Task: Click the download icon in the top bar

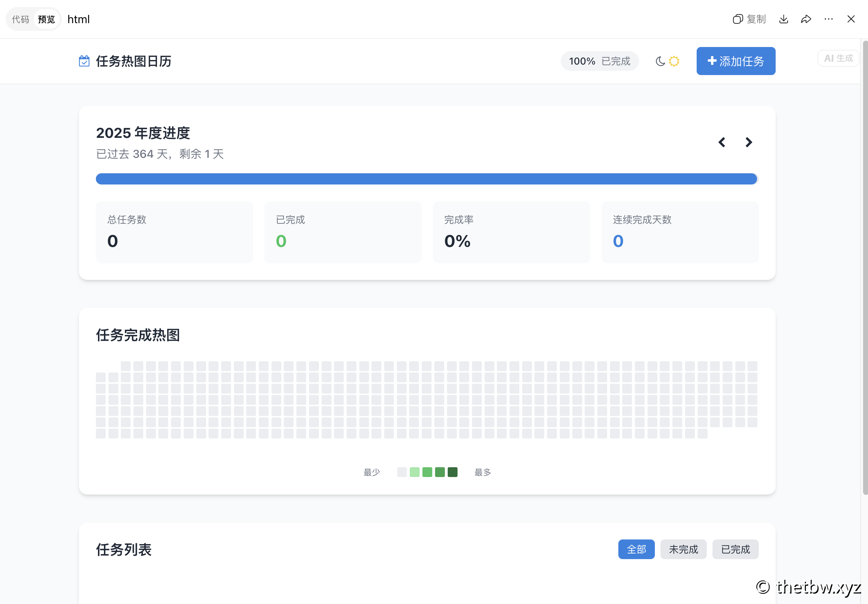Action: [x=783, y=19]
